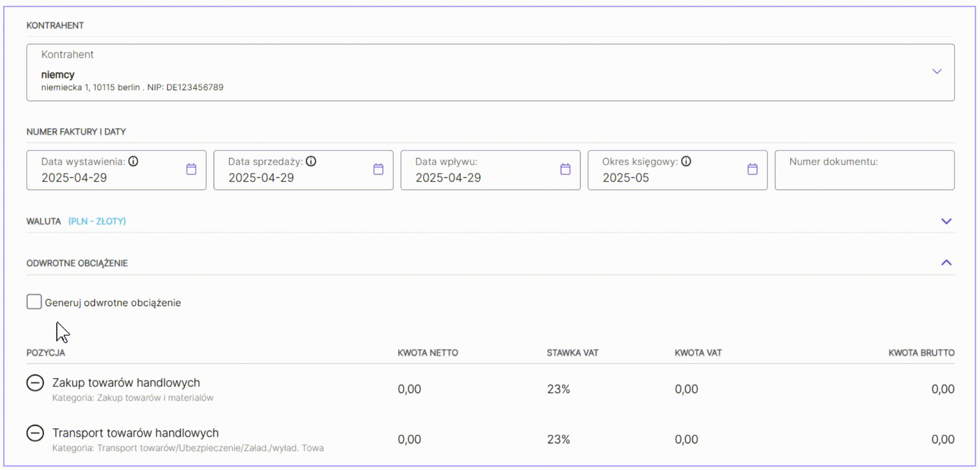Click info icon next to Data sprzedaży
Screen dimensions: 980x470
[x=311, y=161]
